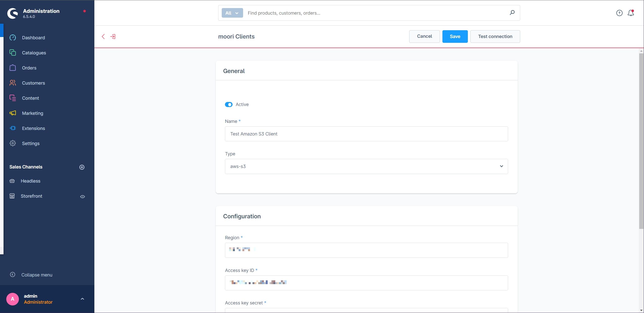Open the Dashboard icon in sidebar
The image size is (644, 313).
pyautogui.click(x=13, y=38)
